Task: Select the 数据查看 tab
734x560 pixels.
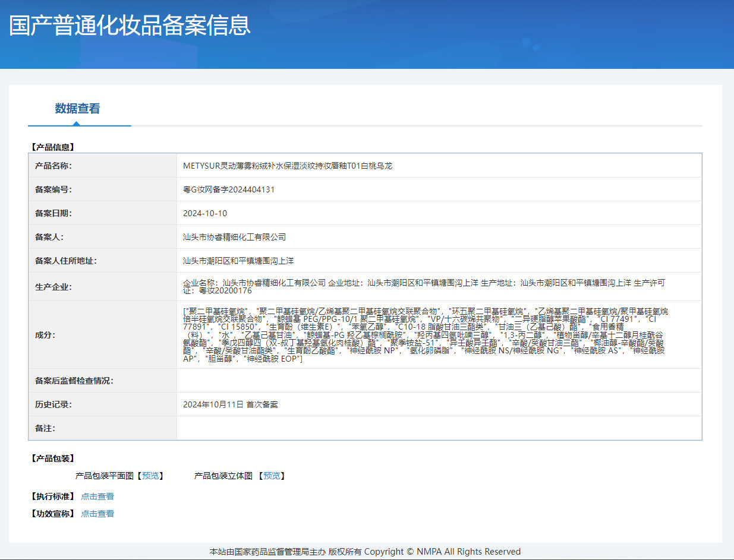Action: coord(78,109)
